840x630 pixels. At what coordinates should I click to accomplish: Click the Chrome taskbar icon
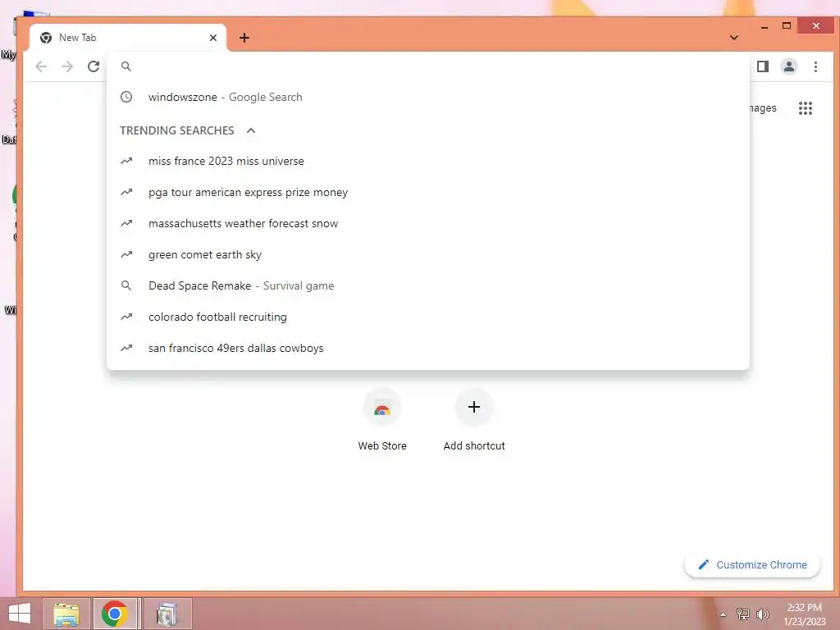(115, 614)
